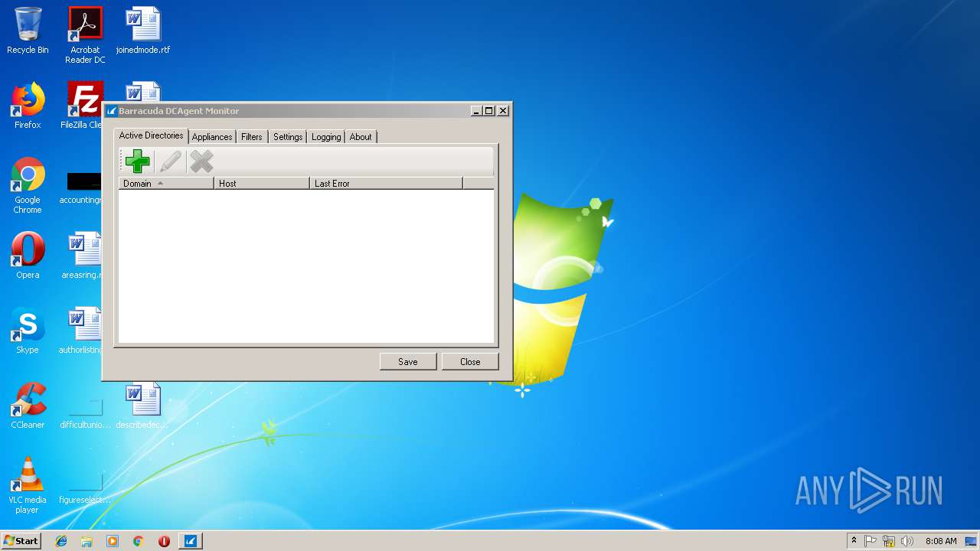
Task: Show hidden system tray icons
Action: [x=854, y=541]
